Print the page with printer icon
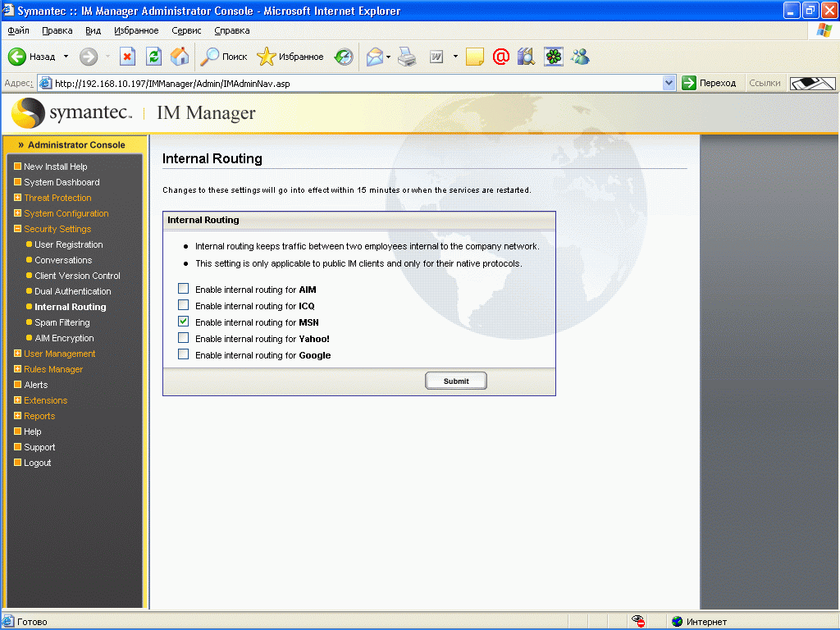The height and width of the screenshot is (630, 840). [x=407, y=57]
